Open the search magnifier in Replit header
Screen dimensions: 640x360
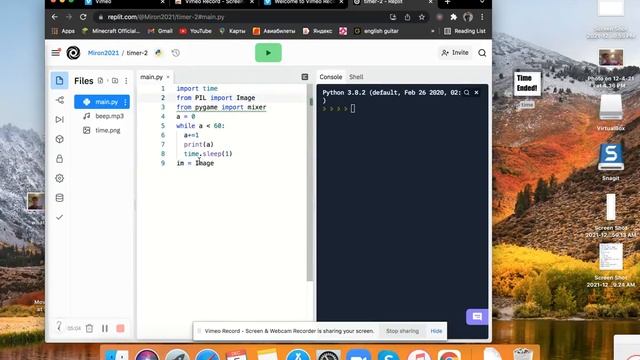[482, 53]
